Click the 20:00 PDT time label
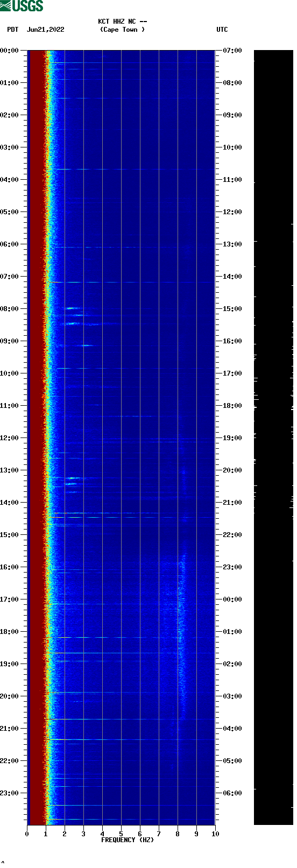 [x=9, y=696]
